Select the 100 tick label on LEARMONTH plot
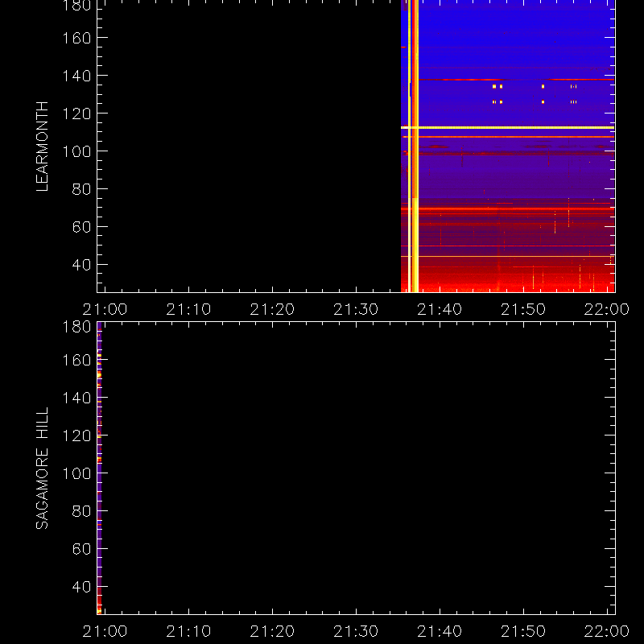The height and width of the screenshot is (644, 644). click(76, 151)
